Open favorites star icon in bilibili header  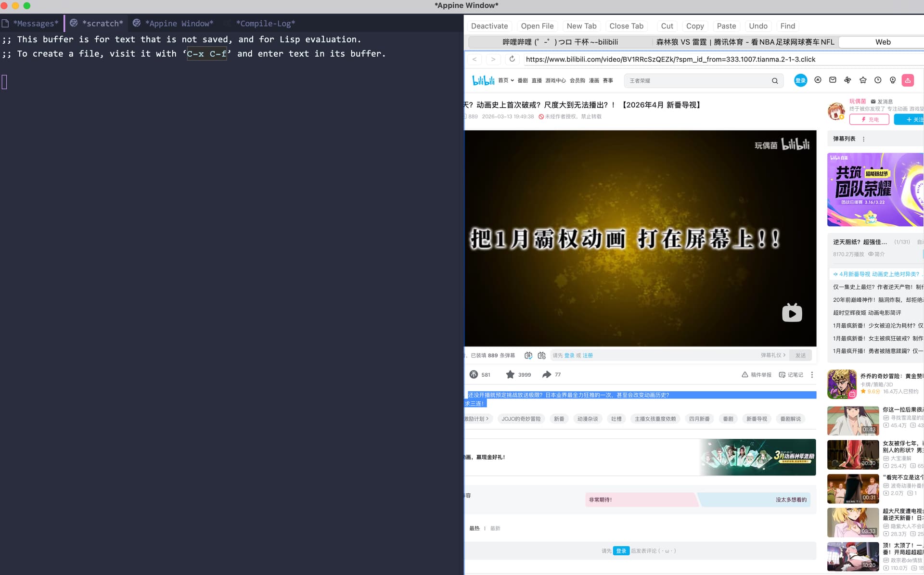(863, 80)
